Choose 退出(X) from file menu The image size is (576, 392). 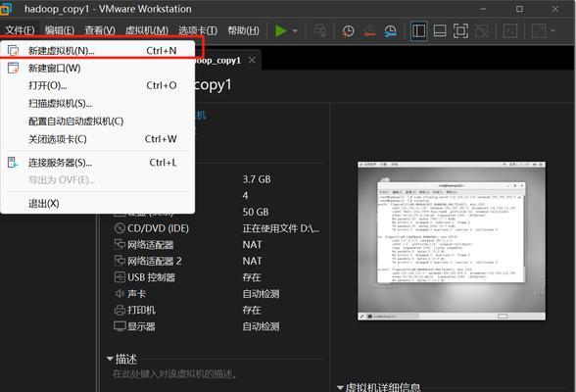pyautogui.click(x=98, y=204)
